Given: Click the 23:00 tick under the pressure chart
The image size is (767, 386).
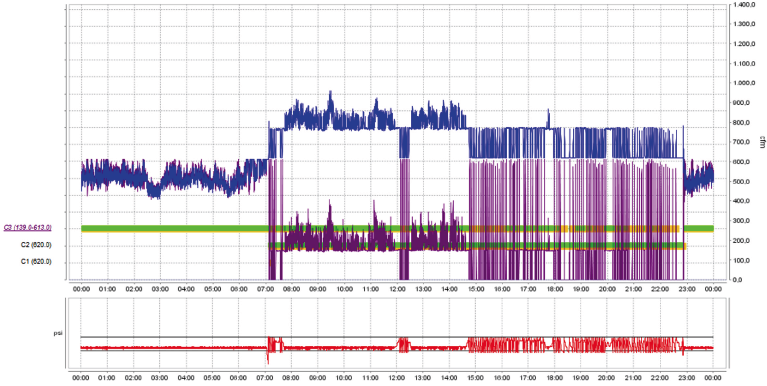Looking at the screenshot, I should (687, 378).
